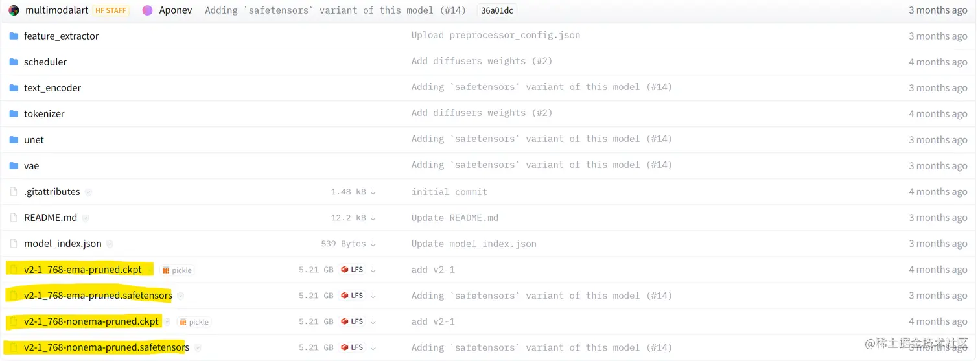This screenshot has width=980, height=361.
Task: Open 'Add diffusers weights (#2)' commit in scheduler row
Action: pyautogui.click(x=482, y=61)
